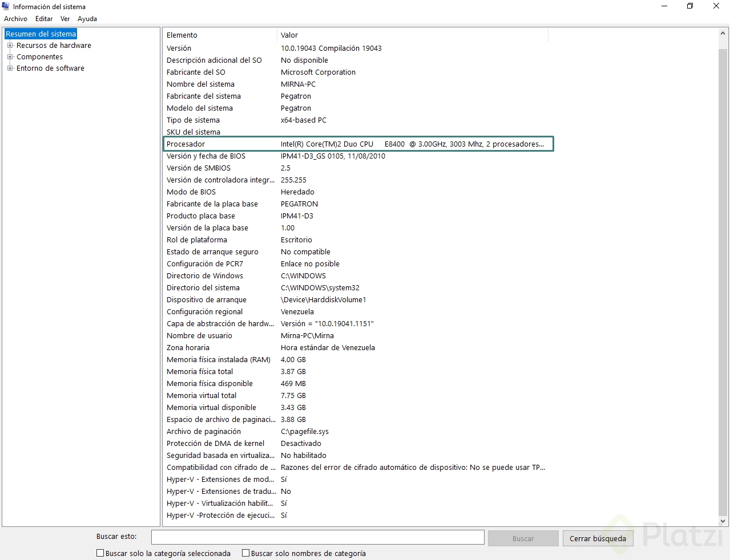
Task: Select the 'Modelo del sistema' label
Action: (x=200, y=108)
